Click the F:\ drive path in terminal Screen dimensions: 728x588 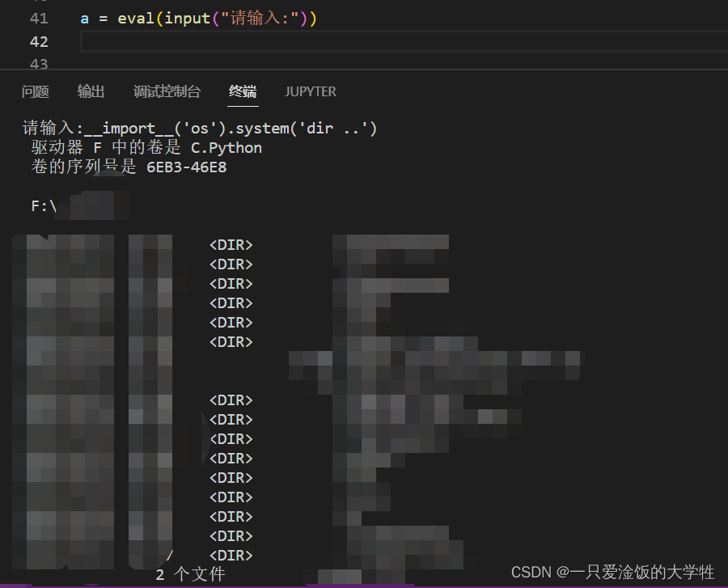click(42, 205)
